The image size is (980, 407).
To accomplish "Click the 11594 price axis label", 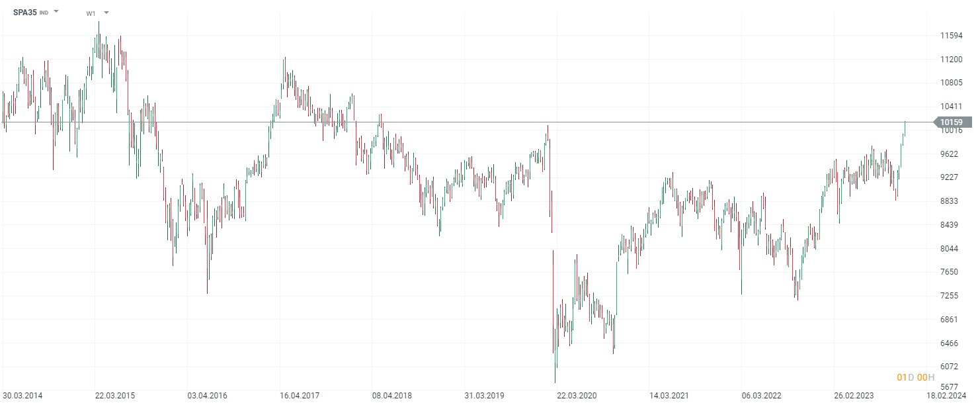I will (x=951, y=36).
